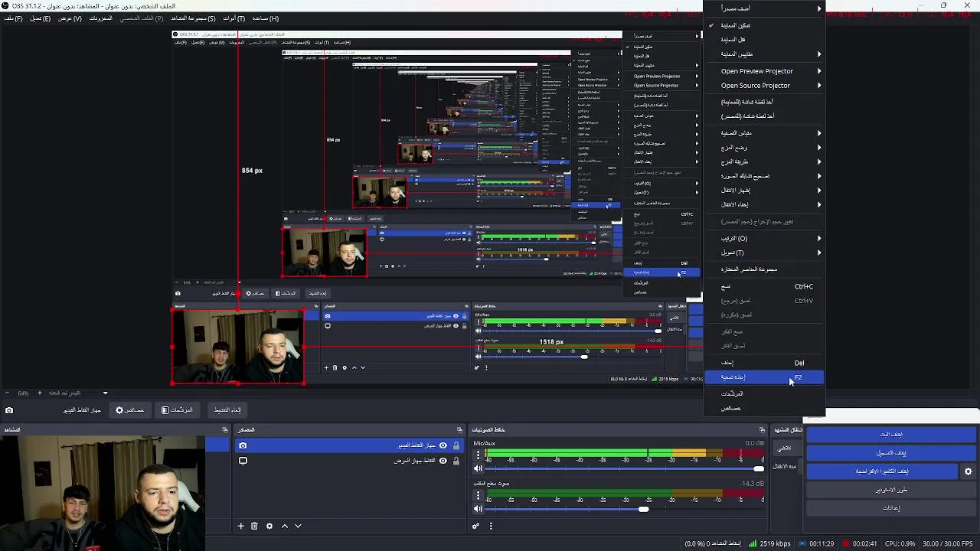Open desktop audio three-dot options menu
This screenshot has height=551, width=980.
click(x=478, y=496)
